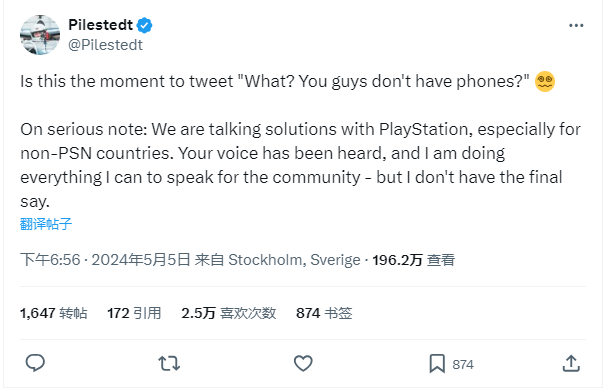This screenshot has width=605, height=388.
Task: View the 2.5万 喜欢次数 likes list
Action: [x=229, y=313]
